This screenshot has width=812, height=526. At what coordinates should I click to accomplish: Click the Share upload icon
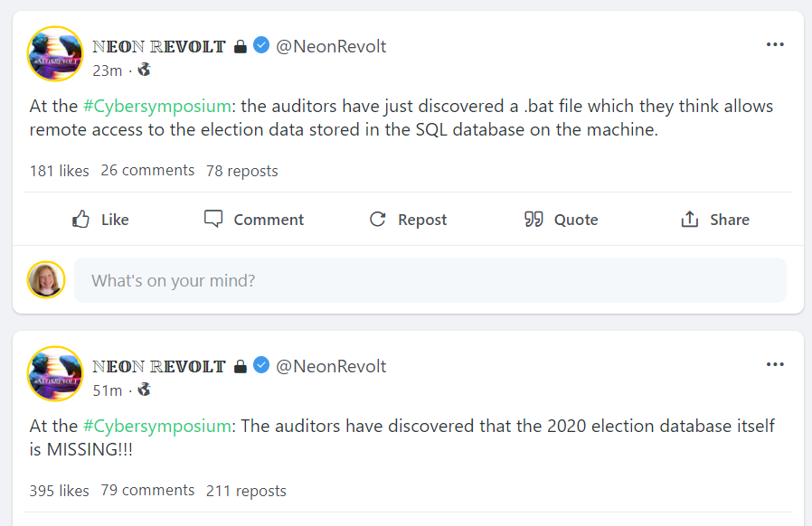click(x=690, y=220)
